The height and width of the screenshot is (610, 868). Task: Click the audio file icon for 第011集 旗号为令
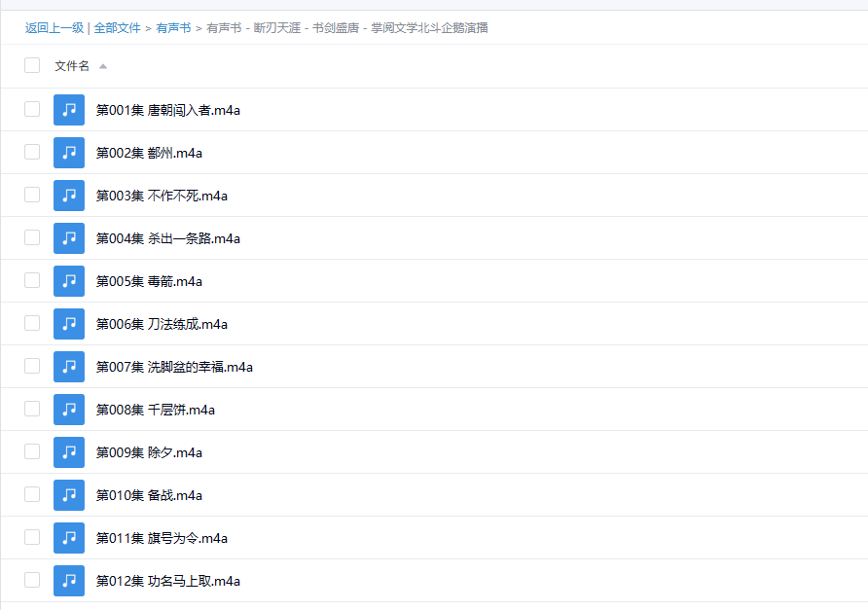[68, 537]
